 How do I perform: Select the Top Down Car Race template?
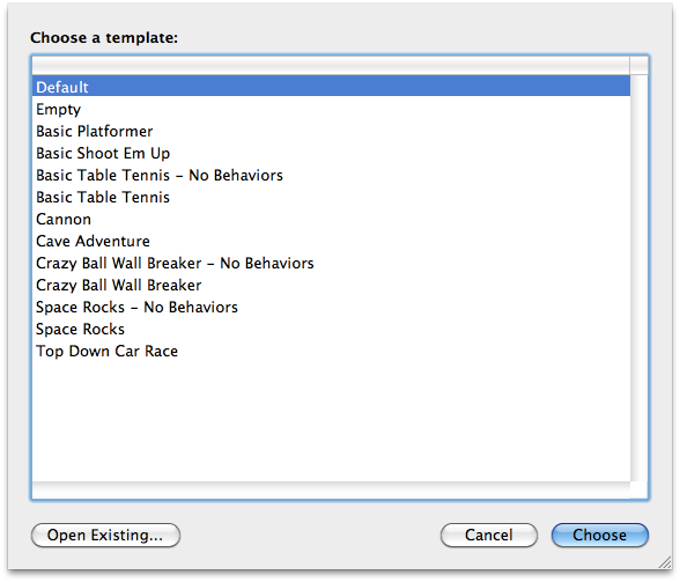pos(107,352)
